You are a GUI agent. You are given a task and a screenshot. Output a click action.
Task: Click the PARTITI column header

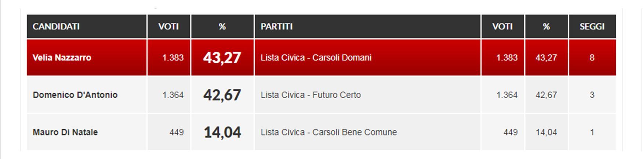click(x=276, y=26)
